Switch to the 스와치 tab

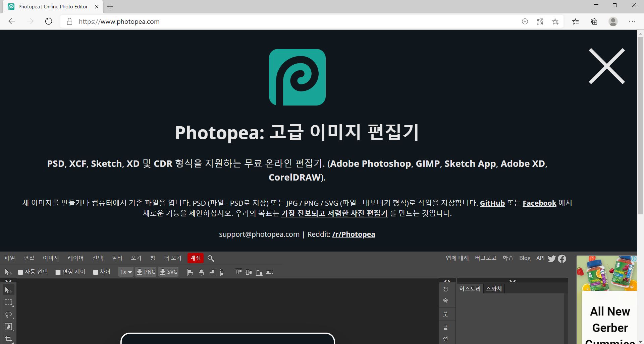tap(494, 289)
